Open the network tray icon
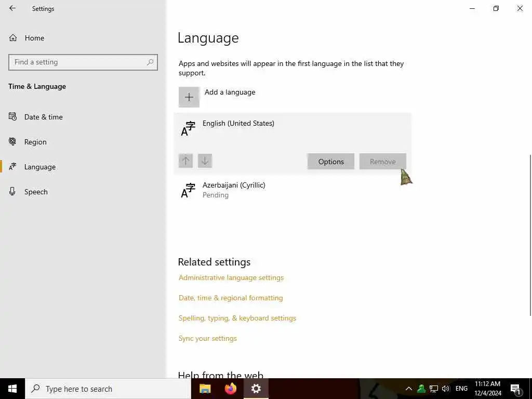532x399 pixels. coord(434,389)
